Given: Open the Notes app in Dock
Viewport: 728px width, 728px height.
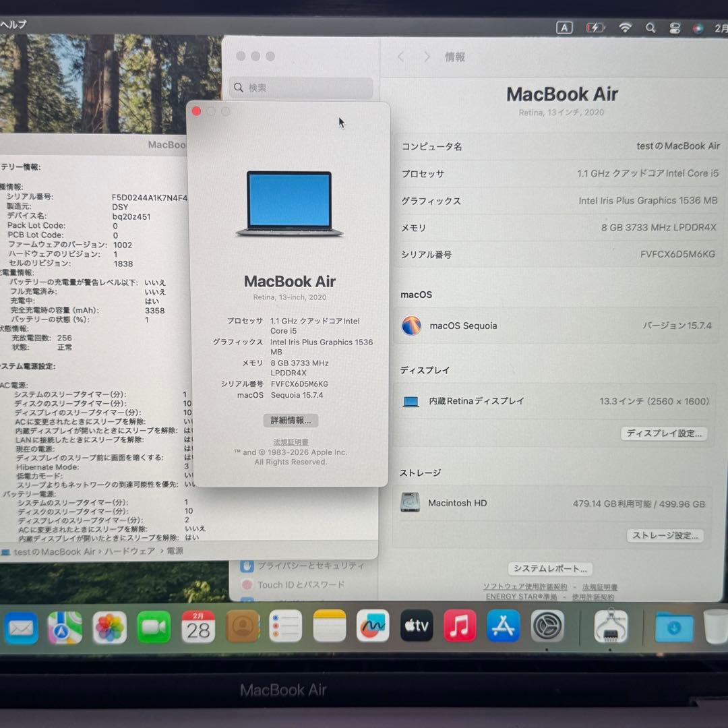Looking at the screenshot, I should coord(329,626).
